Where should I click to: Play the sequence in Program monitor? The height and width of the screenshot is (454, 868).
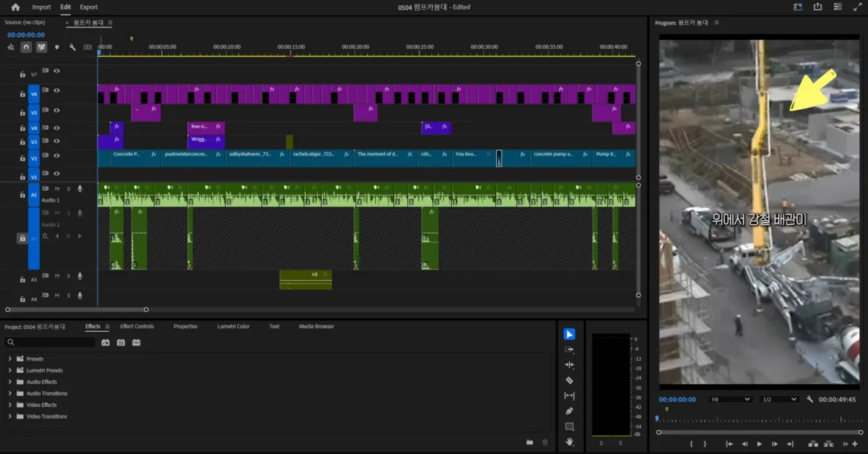click(759, 444)
